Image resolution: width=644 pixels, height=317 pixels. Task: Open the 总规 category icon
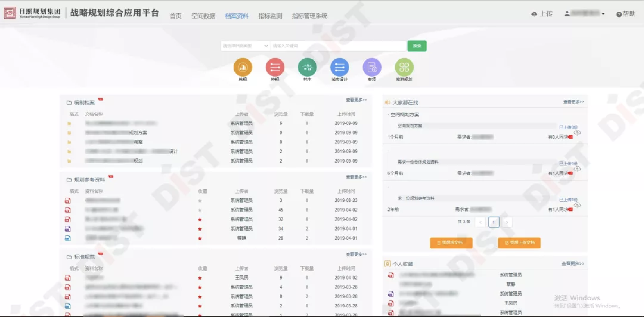[x=243, y=67]
